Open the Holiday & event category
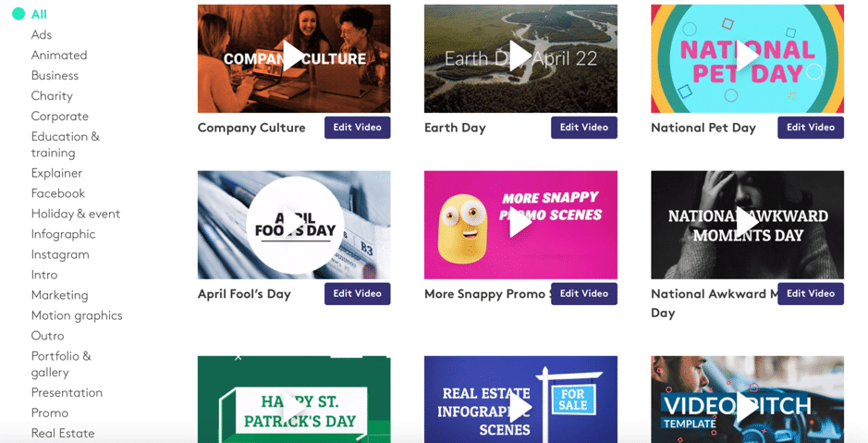Image resolution: width=868 pixels, height=443 pixels. [x=76, y=214]
